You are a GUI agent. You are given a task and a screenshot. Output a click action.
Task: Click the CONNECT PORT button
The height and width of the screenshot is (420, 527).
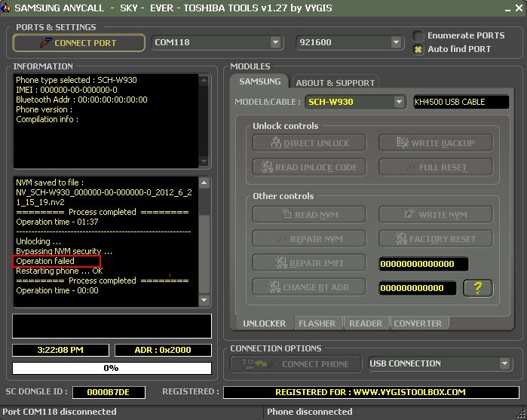(78, 43)
